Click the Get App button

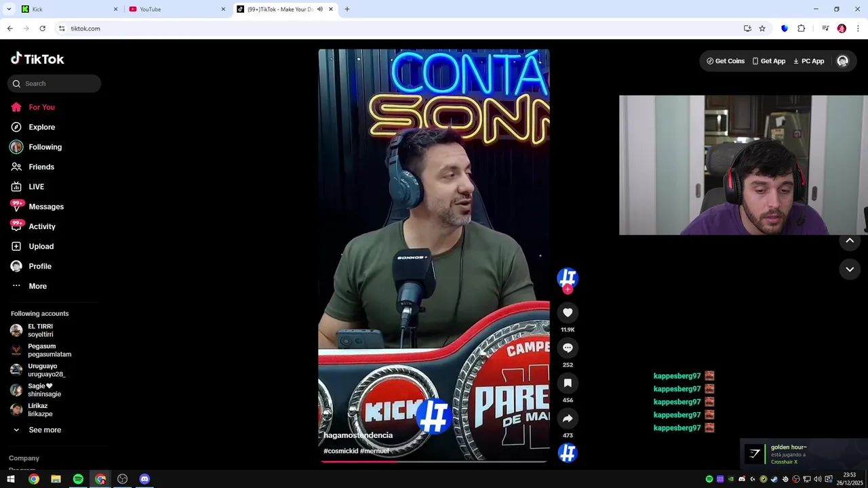tap(768, 61)
